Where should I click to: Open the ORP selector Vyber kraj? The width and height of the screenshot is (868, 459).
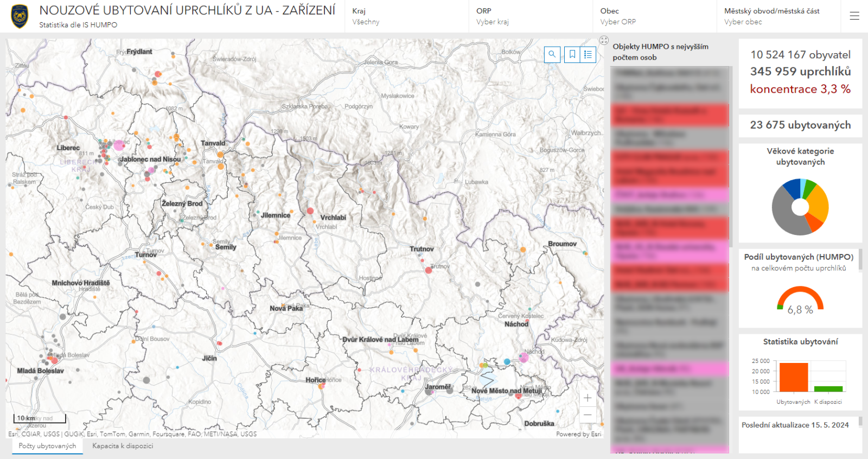(531, 16)
